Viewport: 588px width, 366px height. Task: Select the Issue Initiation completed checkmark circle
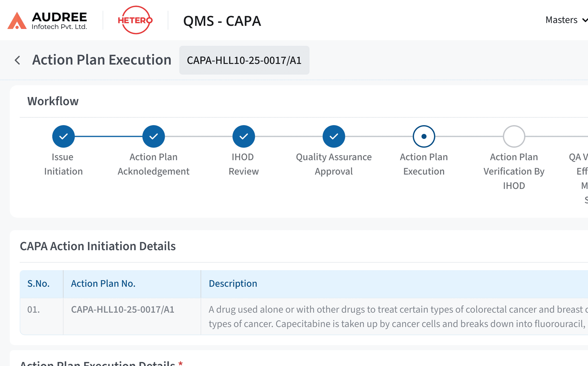tap(63, 136)
